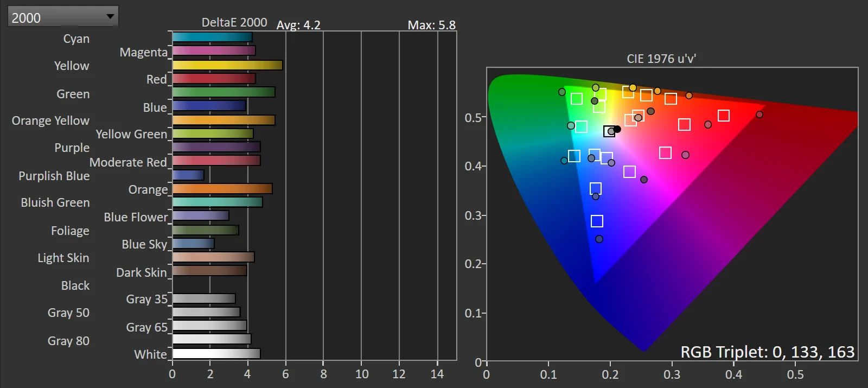Image resolution: width=868 pixels, height=388 pixels.
Task: Click the Light Skin label
Action: (x=63, y=258)
